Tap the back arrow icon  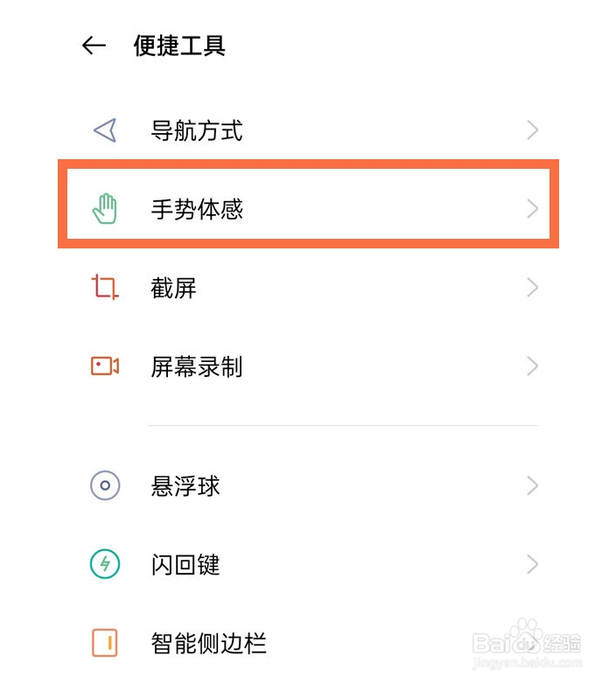point(94,45)
